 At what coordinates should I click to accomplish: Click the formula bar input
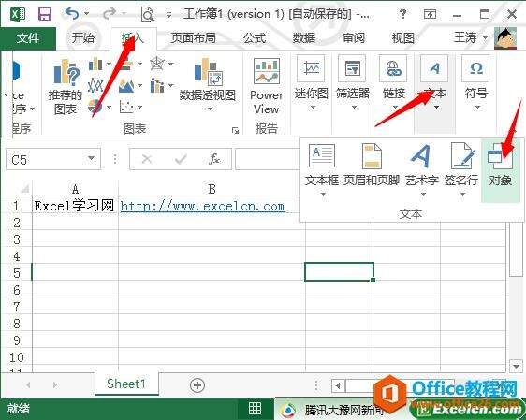click(268, 159)
